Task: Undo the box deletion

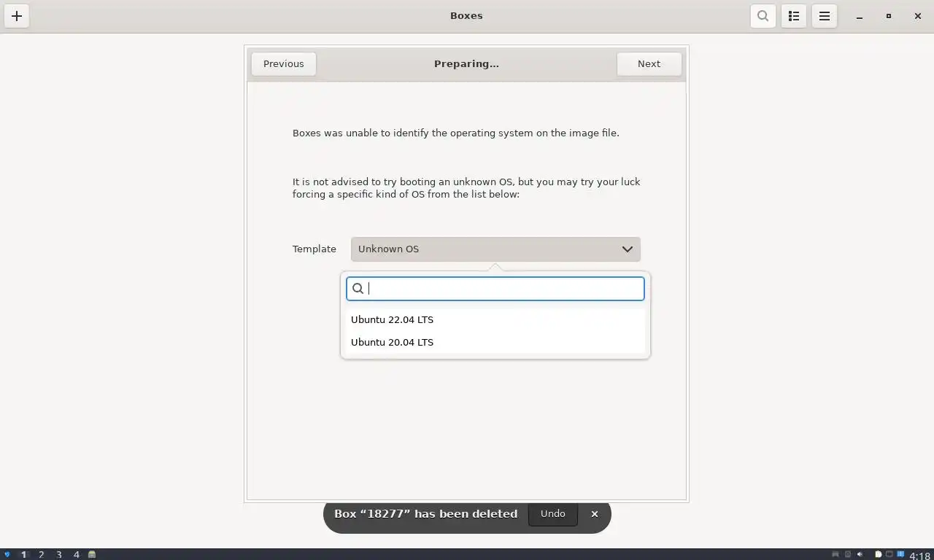Action: pyautogui.click(x=552, y=514)
